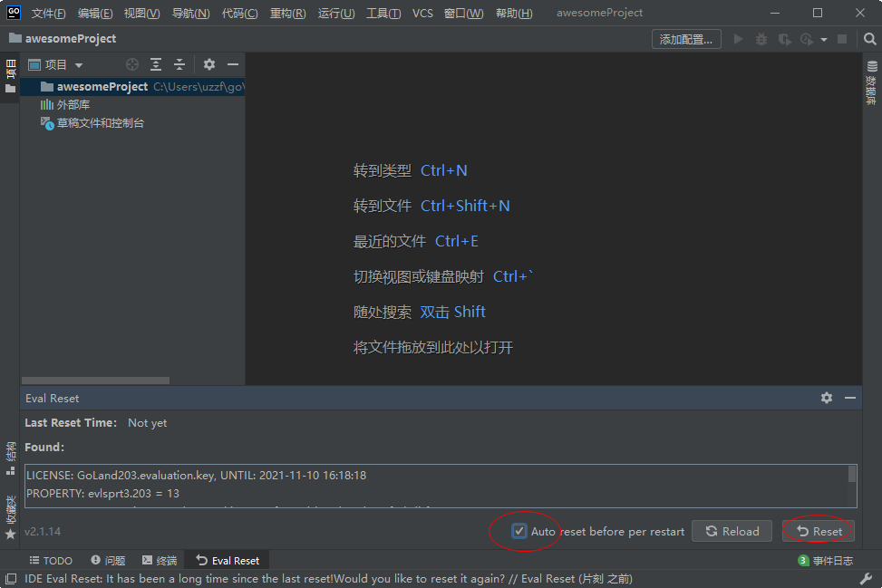Click the Eval Reset bottom tab
This screenshot has width=882, height=588.
pyautogui.click(x=228, y=561)
